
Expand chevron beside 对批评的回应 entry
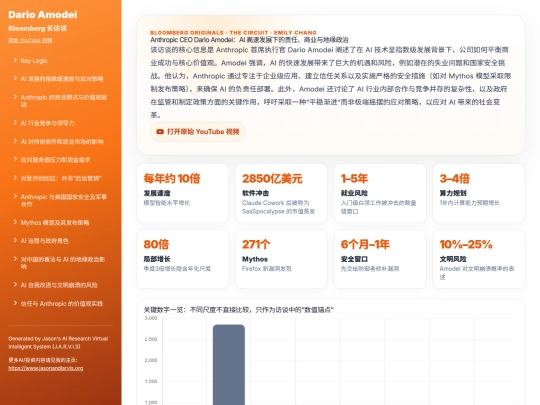(15, 178)
